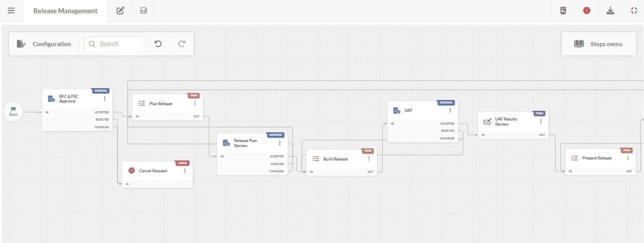Open options menu of Prepare Release step

coord(628,158)
